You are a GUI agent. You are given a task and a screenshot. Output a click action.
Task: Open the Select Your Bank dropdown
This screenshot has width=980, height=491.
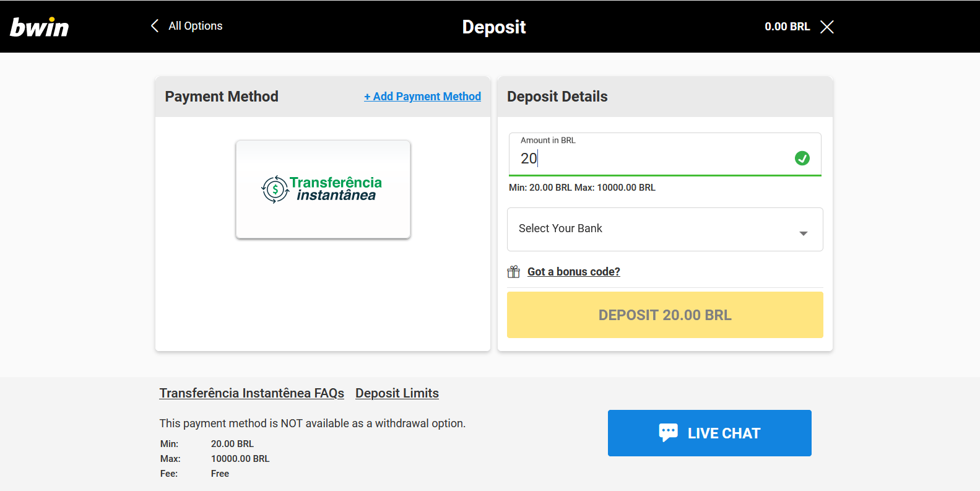(665, 229)
